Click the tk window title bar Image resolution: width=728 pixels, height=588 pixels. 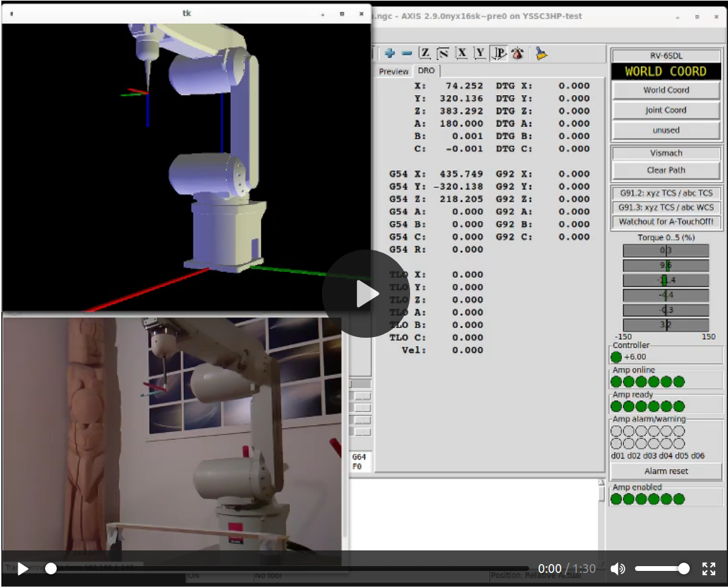tap(186, 14)
